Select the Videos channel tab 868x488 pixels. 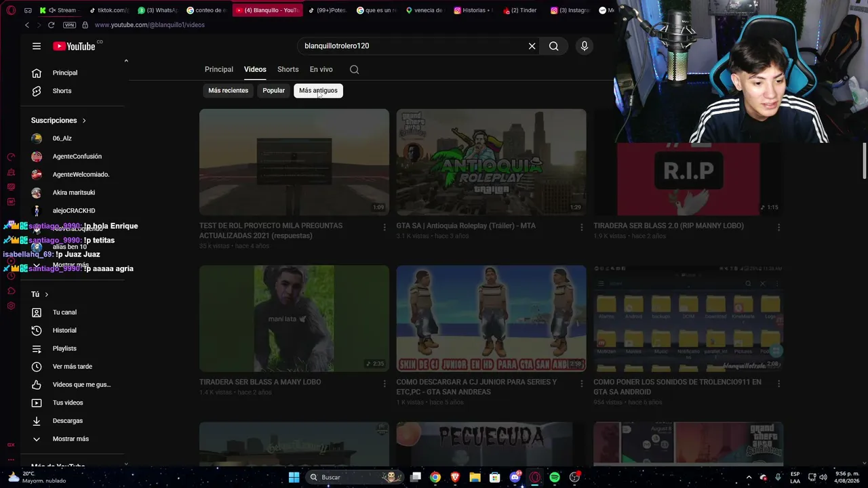coord(255,69)
